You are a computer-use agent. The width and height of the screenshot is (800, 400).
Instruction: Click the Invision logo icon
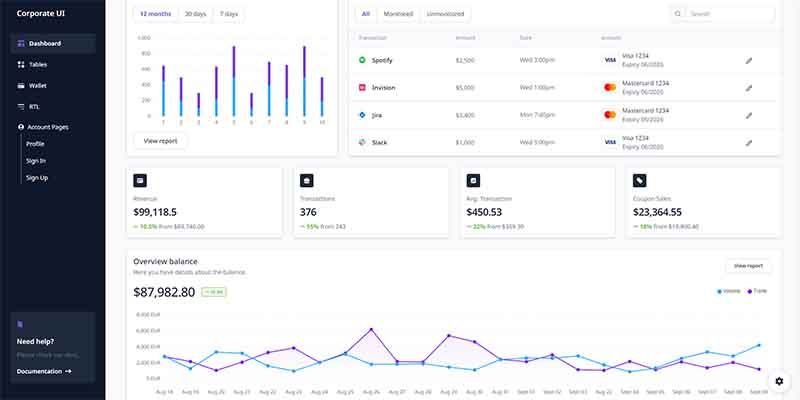click(x=362, y=88)
